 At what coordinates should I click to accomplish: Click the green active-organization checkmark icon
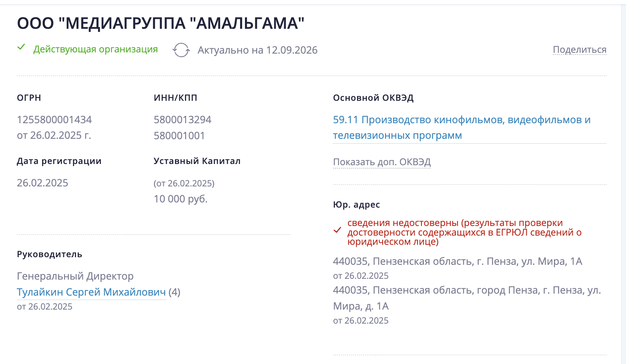click(21, 47)
